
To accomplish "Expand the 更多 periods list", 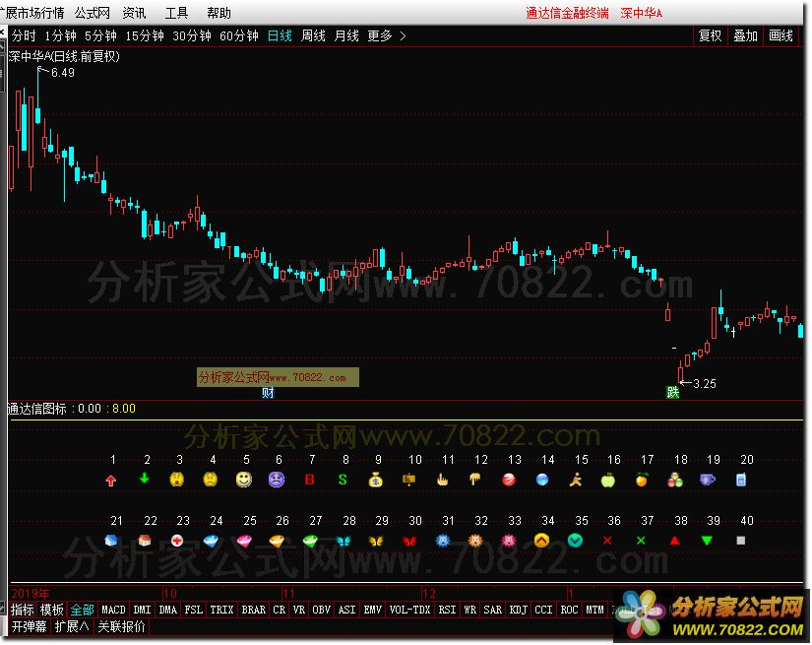I will 386,35.
